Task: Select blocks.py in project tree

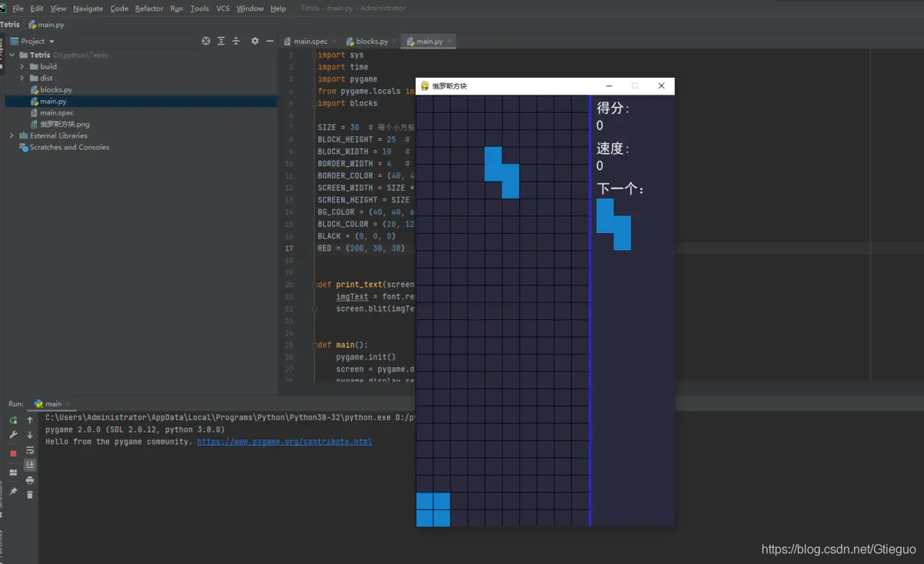Action: [x=55, y=89]
